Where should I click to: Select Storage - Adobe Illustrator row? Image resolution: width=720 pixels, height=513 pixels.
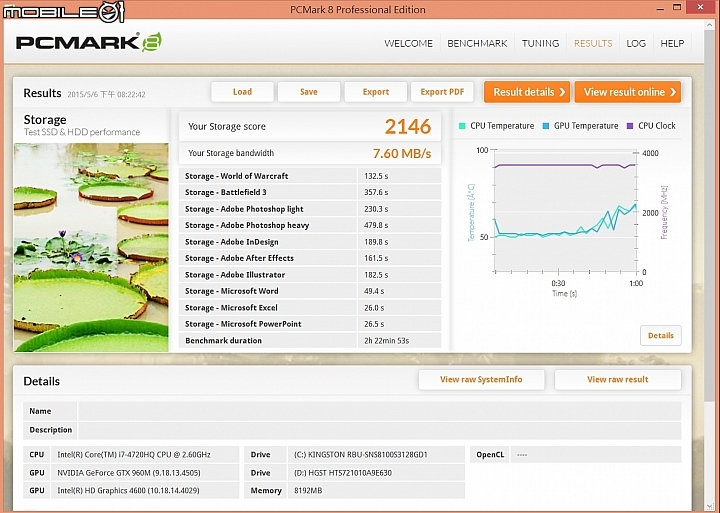pyautogui.click(x=310, y=275)
